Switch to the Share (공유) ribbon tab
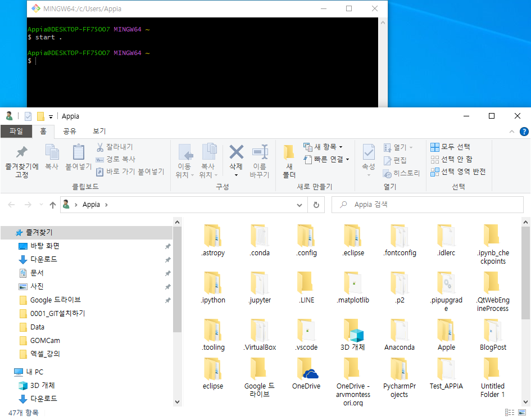This screenshot has height=420, width=531. pyautogui.click(x=70, y=131)
